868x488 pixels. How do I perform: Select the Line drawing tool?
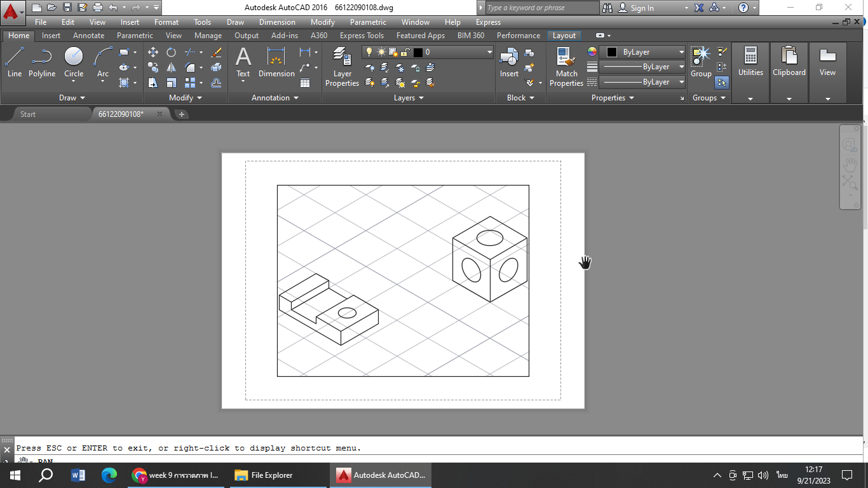(14, 62)
